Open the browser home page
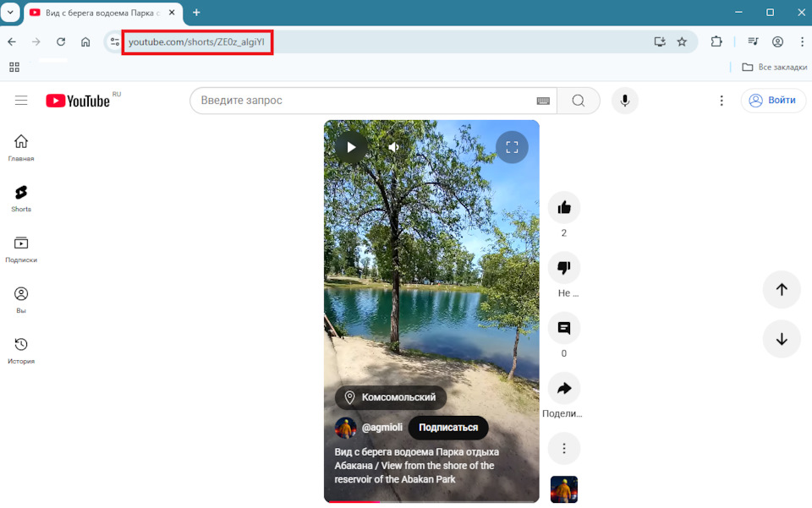Viewport: 812px width, 508px height. pyautogui.click(x=85, y=42)
